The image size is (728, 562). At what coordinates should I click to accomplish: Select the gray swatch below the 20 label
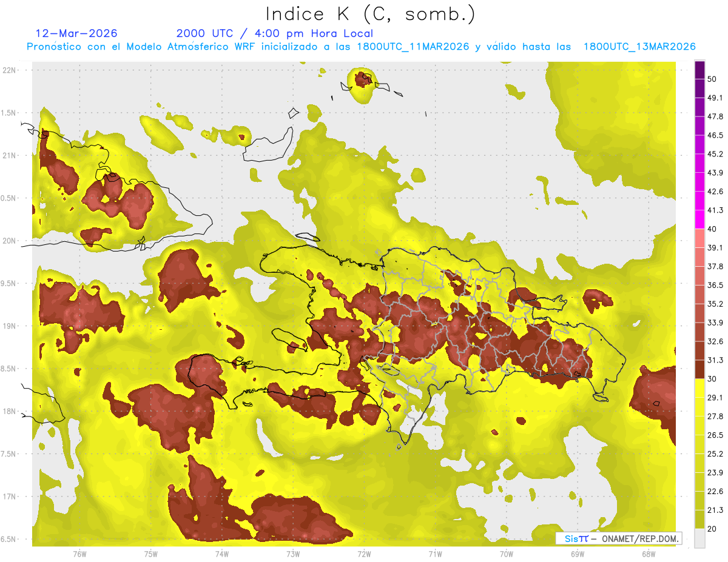[699, 538]
